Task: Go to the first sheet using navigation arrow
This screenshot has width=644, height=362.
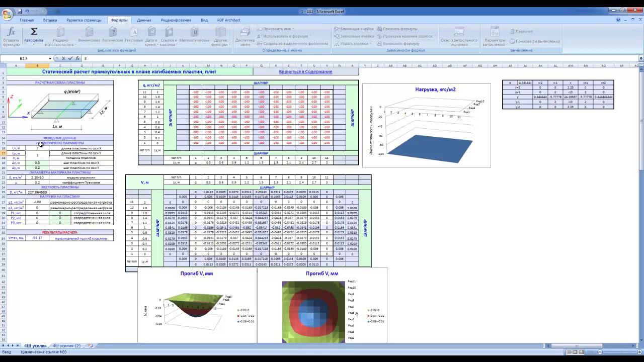Action: [4, 346]
